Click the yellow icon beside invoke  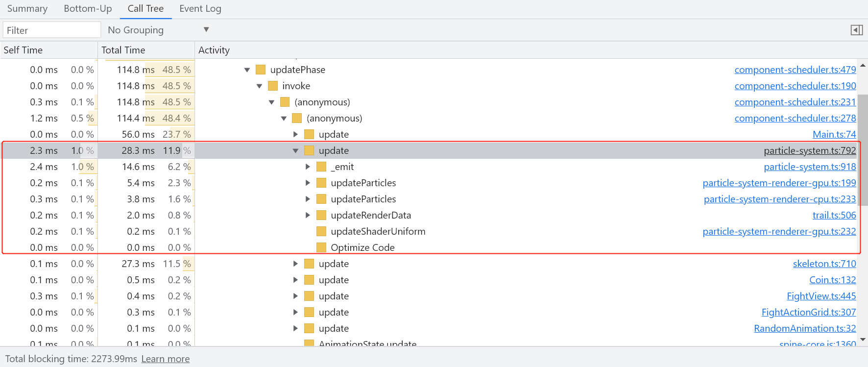pos(273,86)
